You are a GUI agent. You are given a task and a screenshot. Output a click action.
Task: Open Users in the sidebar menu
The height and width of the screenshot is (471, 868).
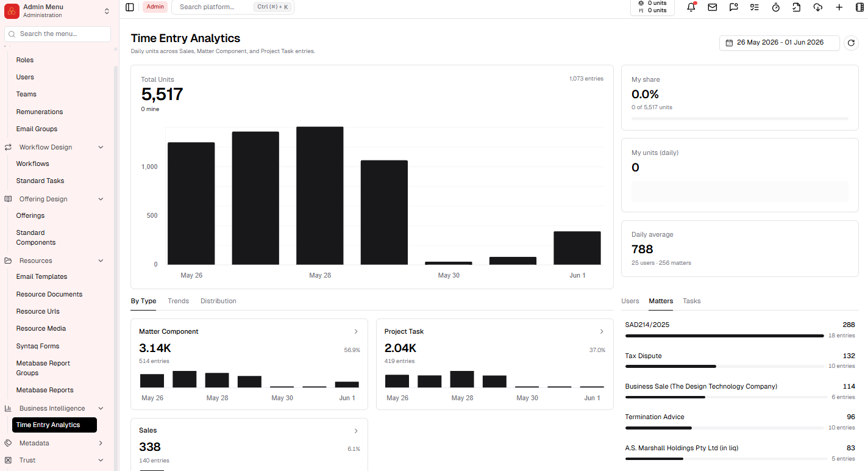pos(25,77)
